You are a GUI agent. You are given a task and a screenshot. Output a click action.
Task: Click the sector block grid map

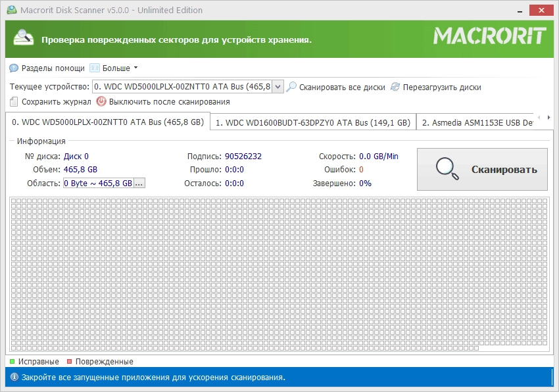pyautogui.click(x=279, y=275)
